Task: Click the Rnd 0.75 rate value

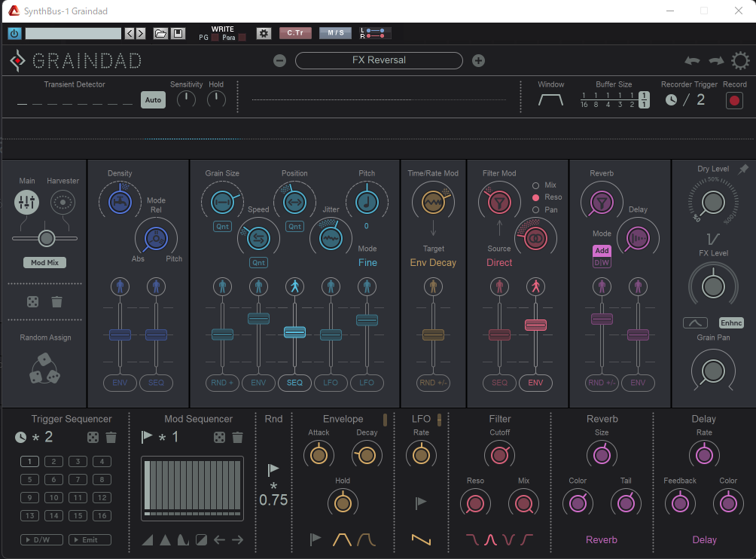Action: [x=273, y=500]
